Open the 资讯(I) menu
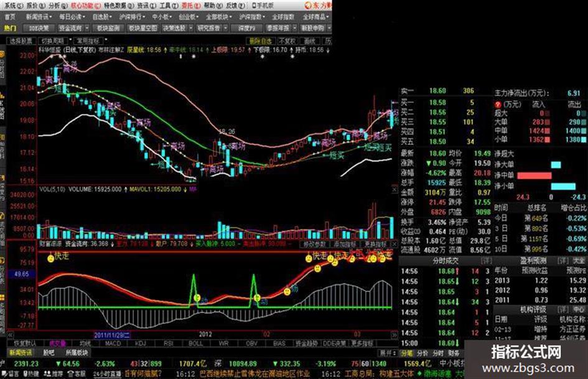 [147, 6]
